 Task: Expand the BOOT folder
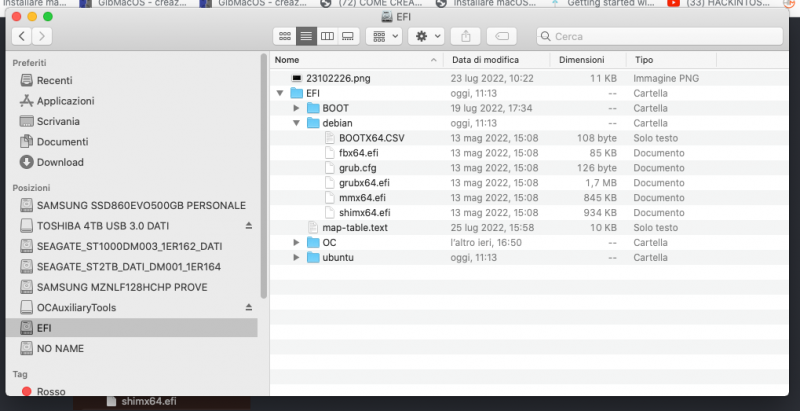(297, 108)
